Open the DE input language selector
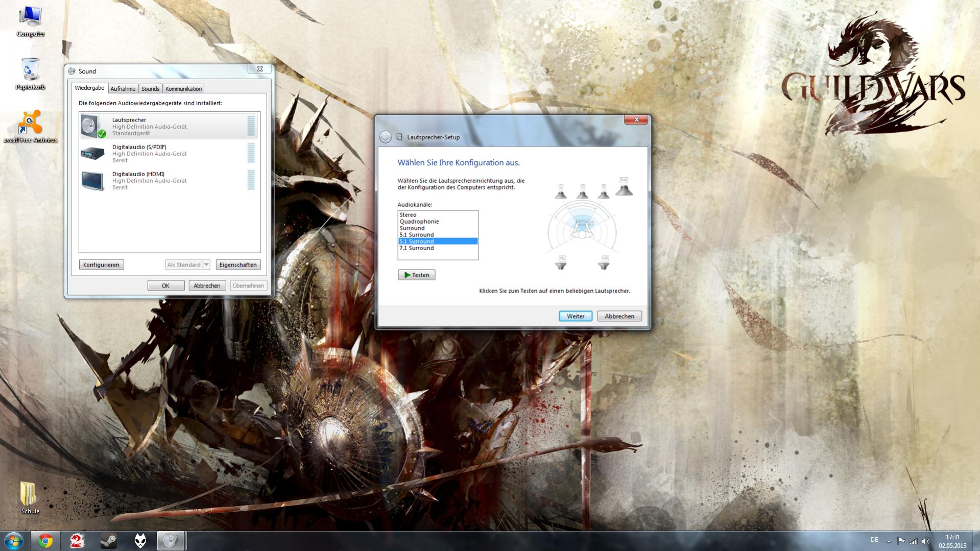Image resolution: width=980 pixels, height=551 pixels. pyautogui.click(x=874, y=540)
